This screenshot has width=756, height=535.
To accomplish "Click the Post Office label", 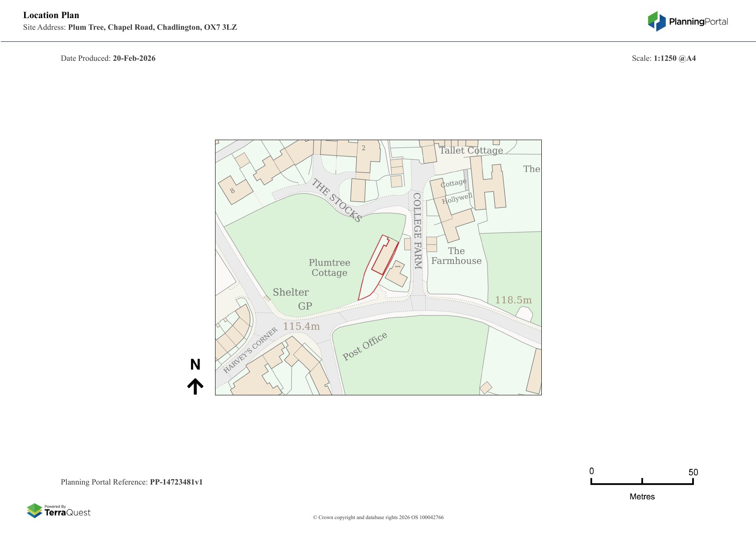I will [365, 346].
